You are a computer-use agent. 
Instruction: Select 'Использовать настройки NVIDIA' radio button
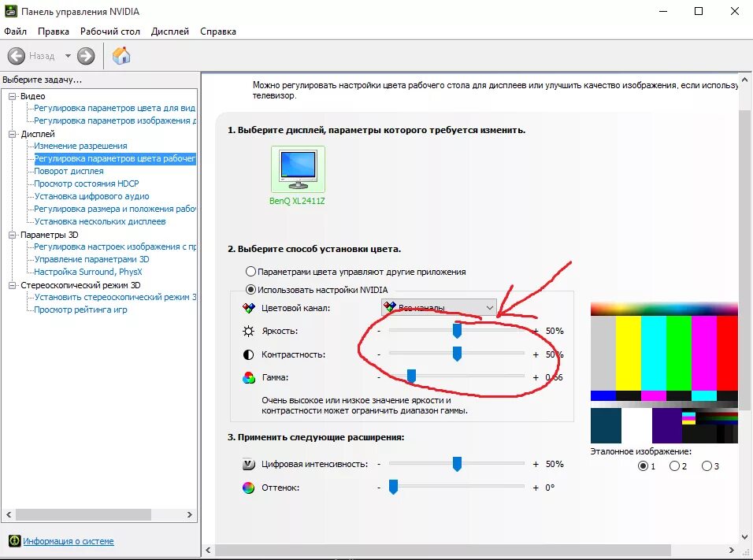250,290
